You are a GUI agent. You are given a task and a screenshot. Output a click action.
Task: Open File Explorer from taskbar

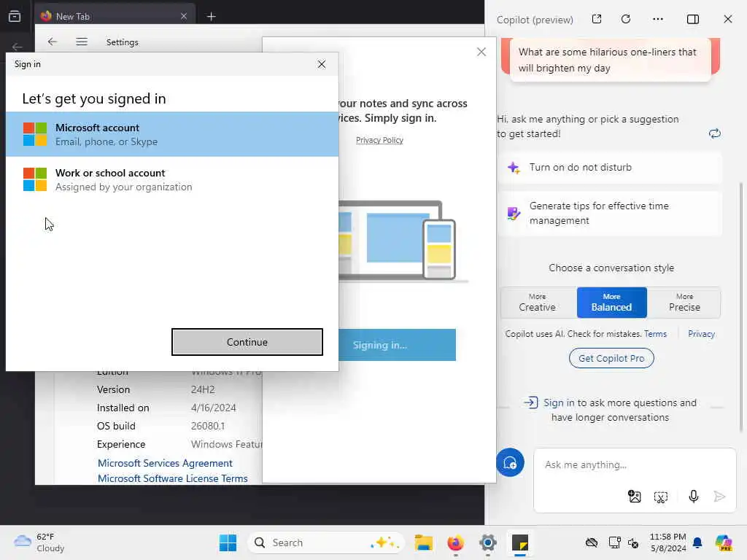423,542
